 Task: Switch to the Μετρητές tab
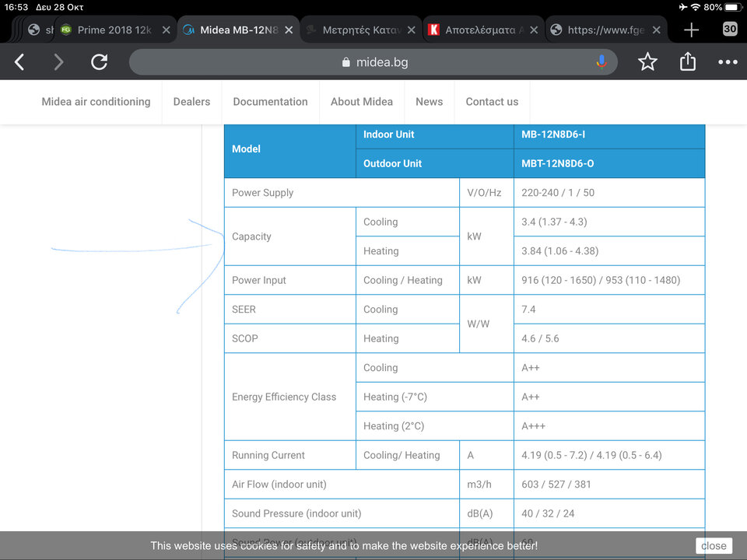pos(362,30)
